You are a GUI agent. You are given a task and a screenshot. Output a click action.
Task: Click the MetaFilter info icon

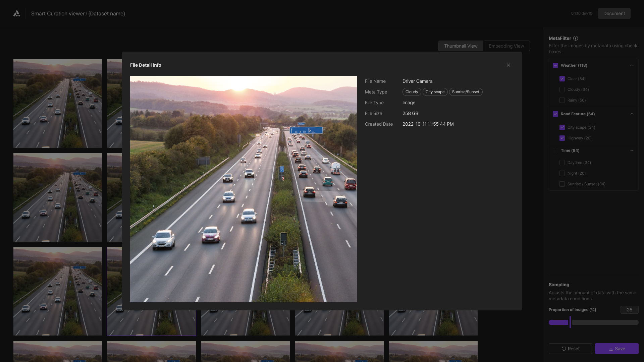point(576,38)
